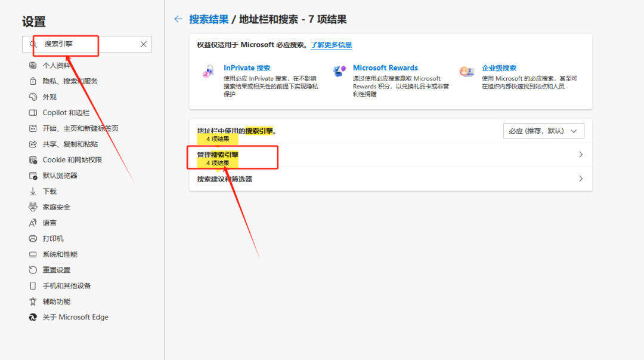Click the 手机和其他设备 phone icon
This screenshot has width=644, height=360.
33,285
